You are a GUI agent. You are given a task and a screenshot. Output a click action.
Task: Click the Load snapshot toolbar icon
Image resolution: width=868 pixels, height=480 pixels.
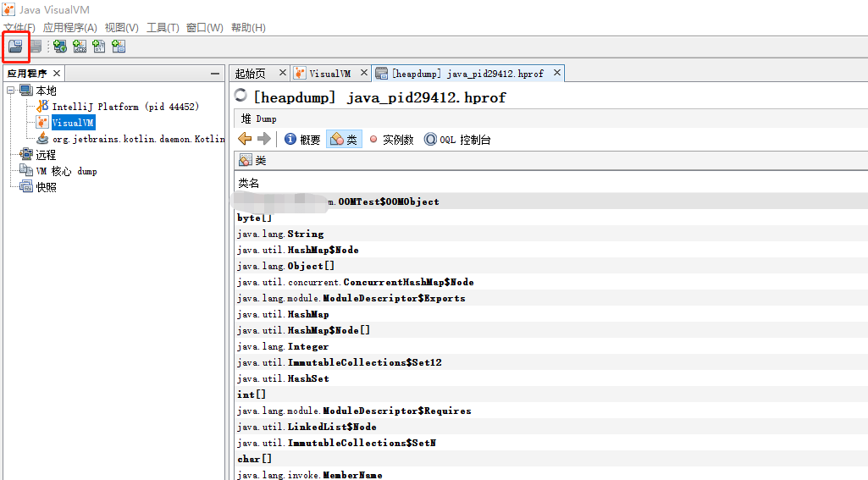coord(15,47)
